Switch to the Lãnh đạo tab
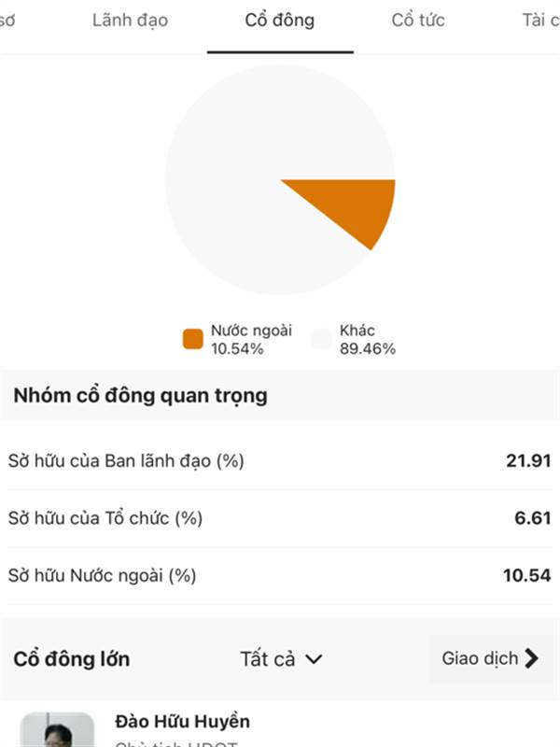The width and height of the screenshot is (560, 747). [130, 21]
